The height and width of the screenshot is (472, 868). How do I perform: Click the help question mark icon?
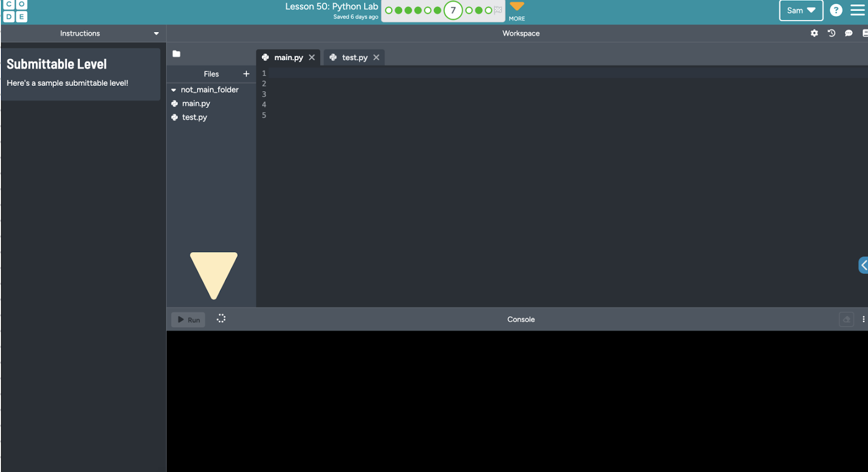tap(836, 10)
